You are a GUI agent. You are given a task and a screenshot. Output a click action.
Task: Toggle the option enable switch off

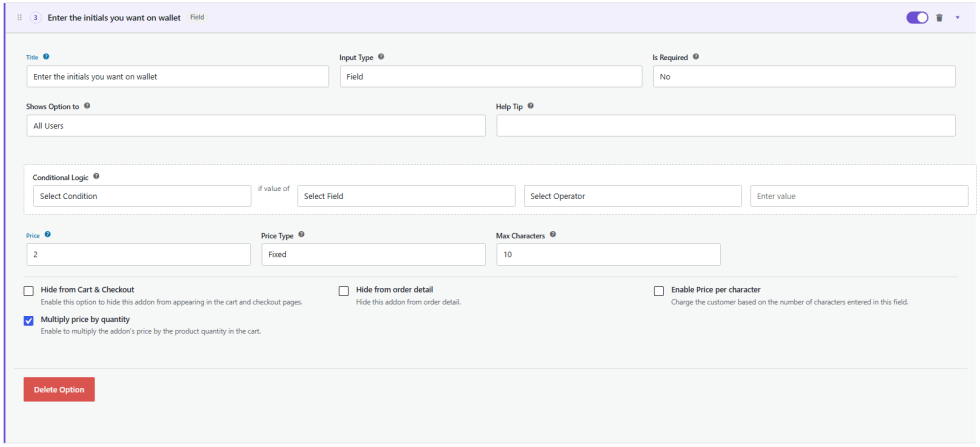[917, 18]
